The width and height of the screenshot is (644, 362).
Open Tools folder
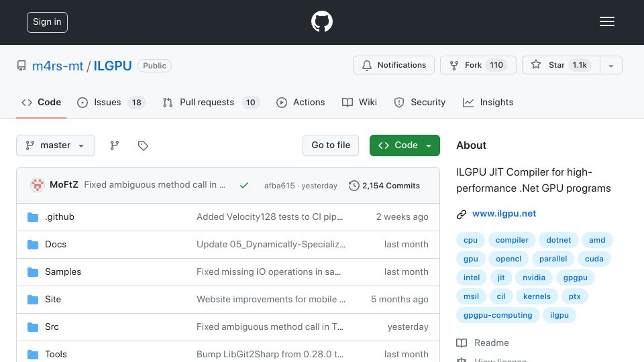(x=56, y=354)
